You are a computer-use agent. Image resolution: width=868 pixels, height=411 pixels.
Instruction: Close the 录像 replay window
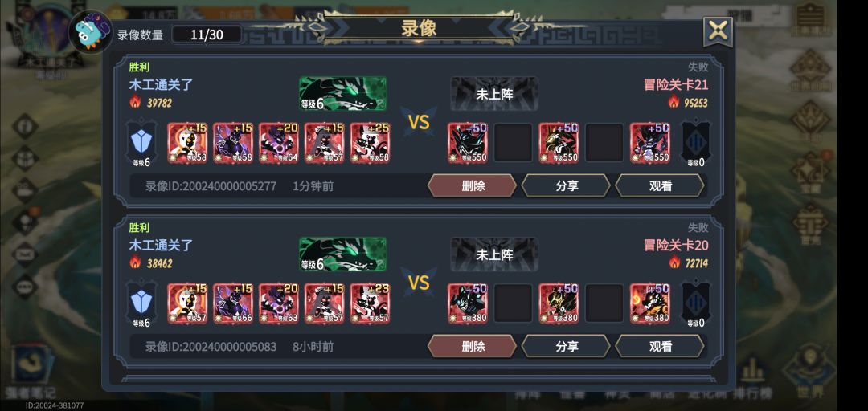[x=718, y=31]
